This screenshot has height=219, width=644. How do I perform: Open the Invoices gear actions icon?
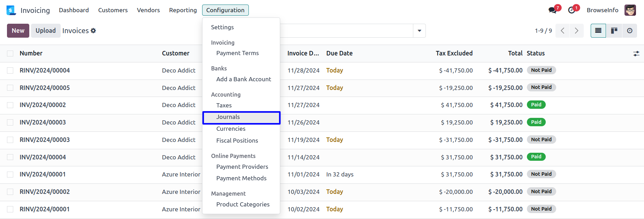93,31
